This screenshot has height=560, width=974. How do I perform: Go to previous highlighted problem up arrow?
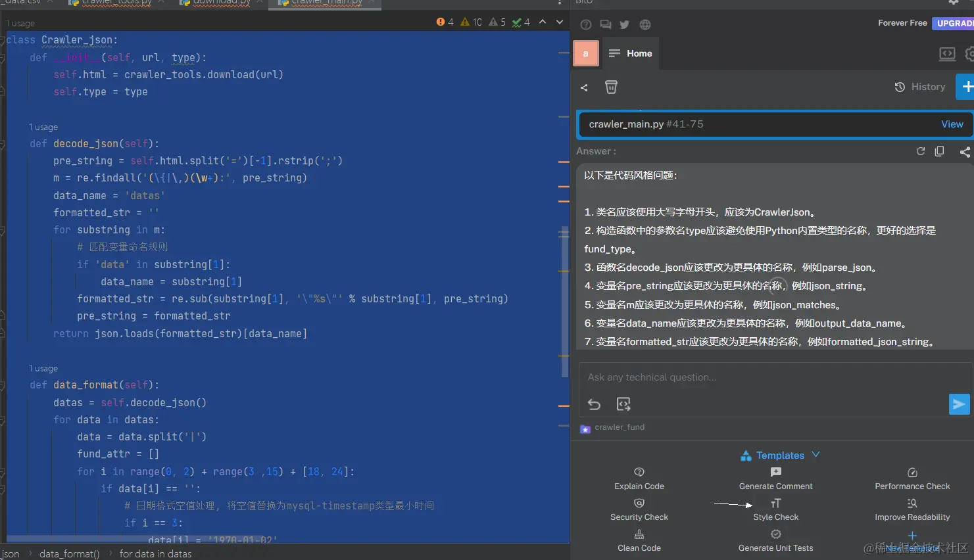click(543, 22)
